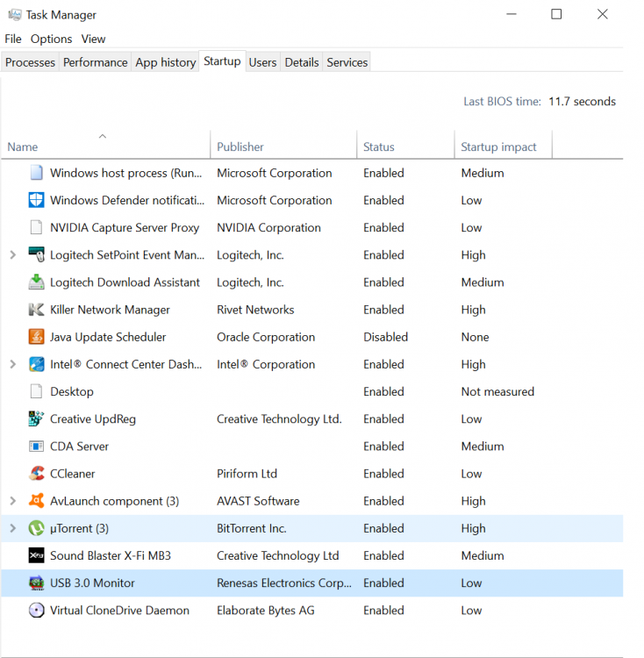This screenshot has height=658, width=644.
Task: Click the Avast AvLaunch orange icon
Action: pos(37,500)
